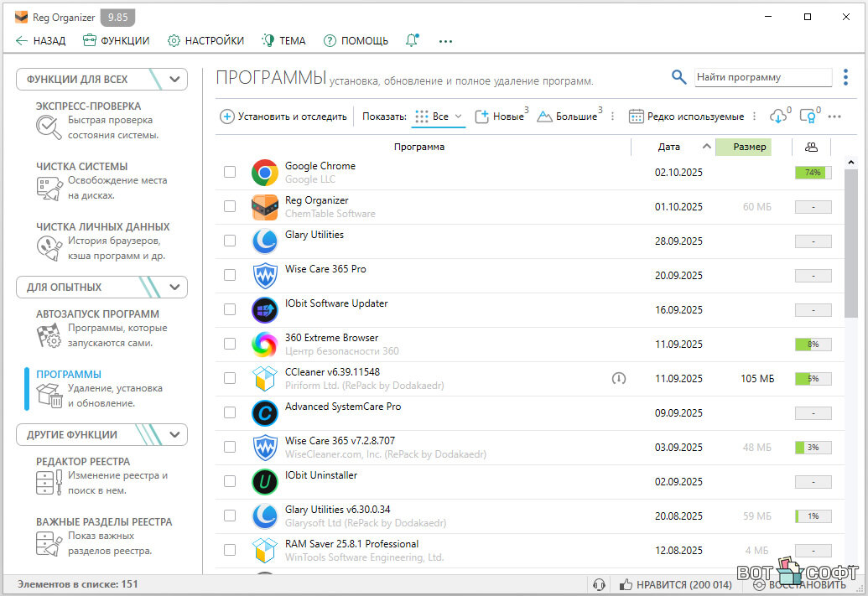Select the IObit Uninstaller checkbox
The height and width of the screenshot is (596, 868).
(x=230, y=481)
